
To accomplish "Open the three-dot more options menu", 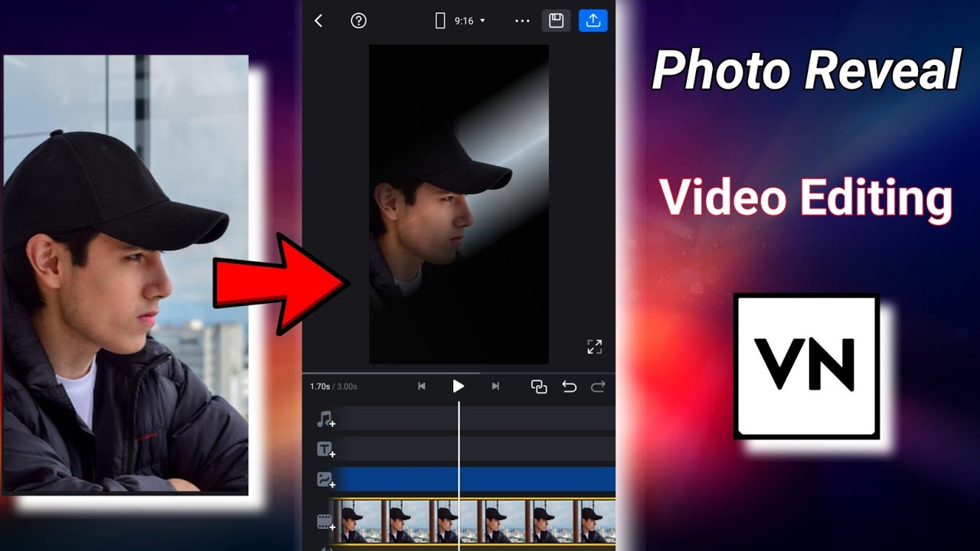I will [523, 21].
